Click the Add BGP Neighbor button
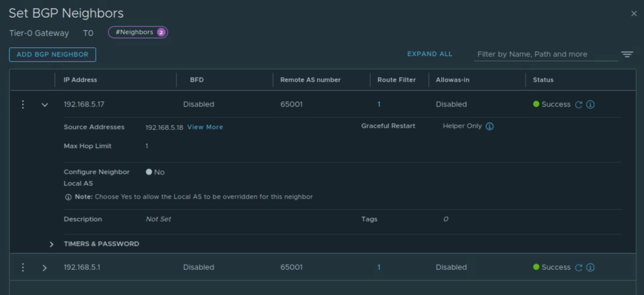The width and height of the screenshot is (644, 295). click(x=52, y=54)
